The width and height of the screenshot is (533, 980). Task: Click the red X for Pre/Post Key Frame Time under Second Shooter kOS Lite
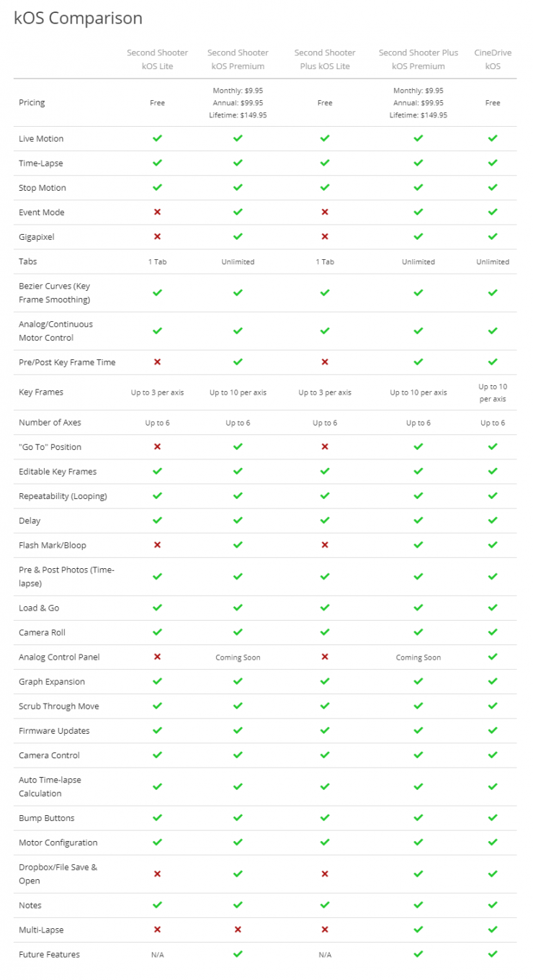[157, 362]
